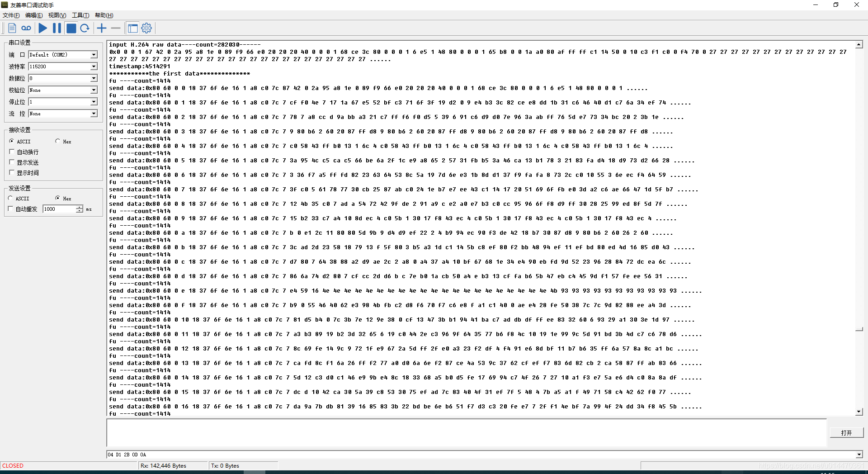
Task: Start the serial connection with play icon
Action: pos(43,28)
